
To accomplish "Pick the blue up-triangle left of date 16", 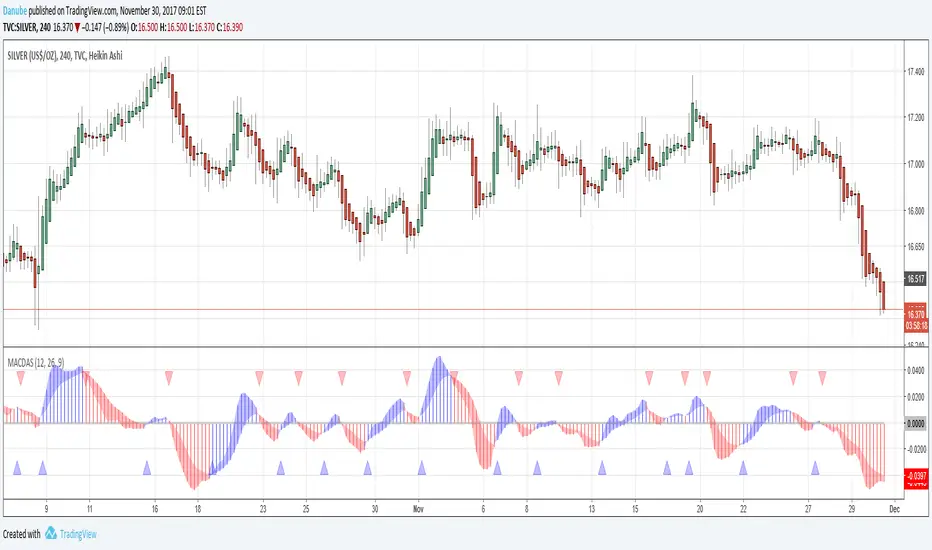I will point(147,467).
